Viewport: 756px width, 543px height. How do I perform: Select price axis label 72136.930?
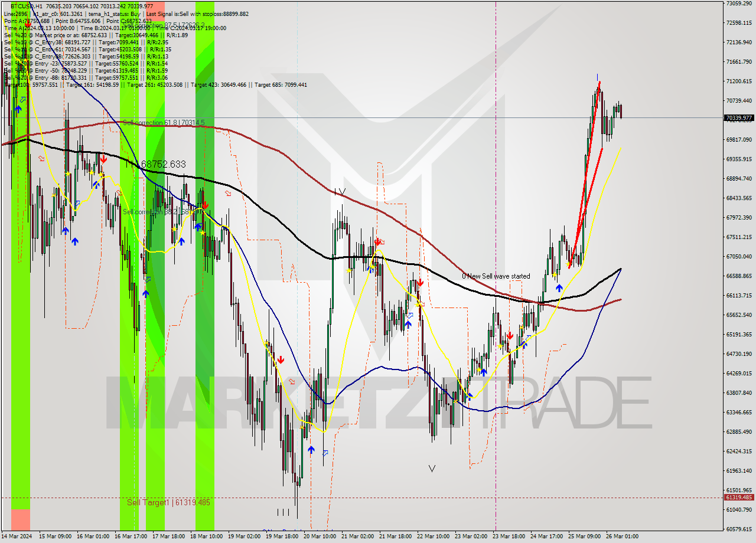tap(738, 42)
